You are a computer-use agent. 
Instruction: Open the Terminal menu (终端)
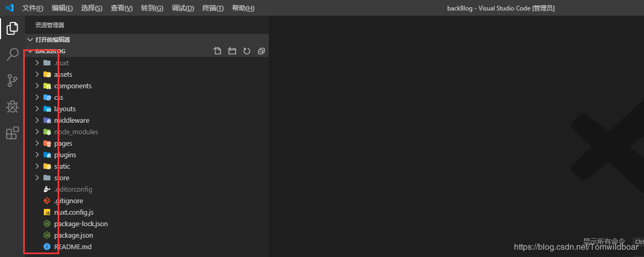213,8
